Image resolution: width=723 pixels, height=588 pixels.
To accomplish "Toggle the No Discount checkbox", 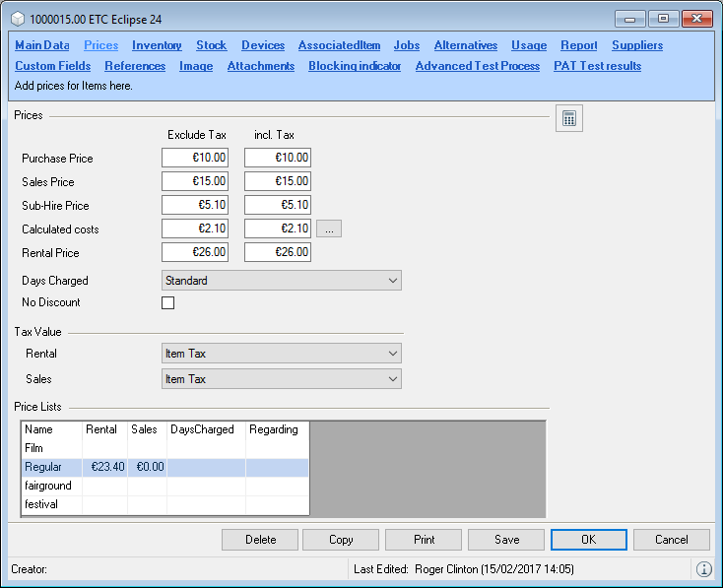I will pos(167,302).
